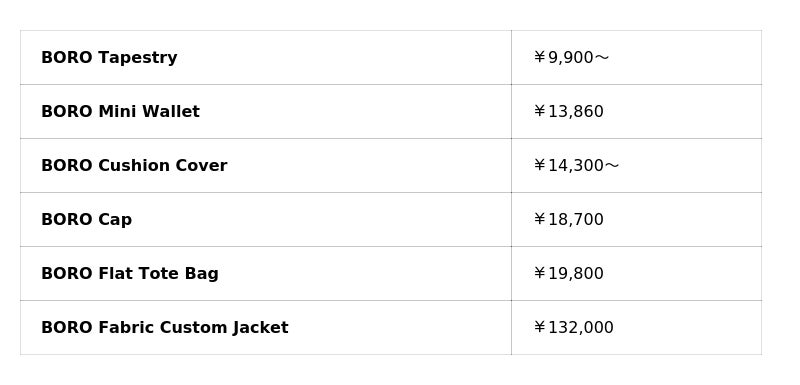Image resolution: width=800 pixels, height=385 pixels.
Task: Select the BORO Cap row name
Action: 87,220
